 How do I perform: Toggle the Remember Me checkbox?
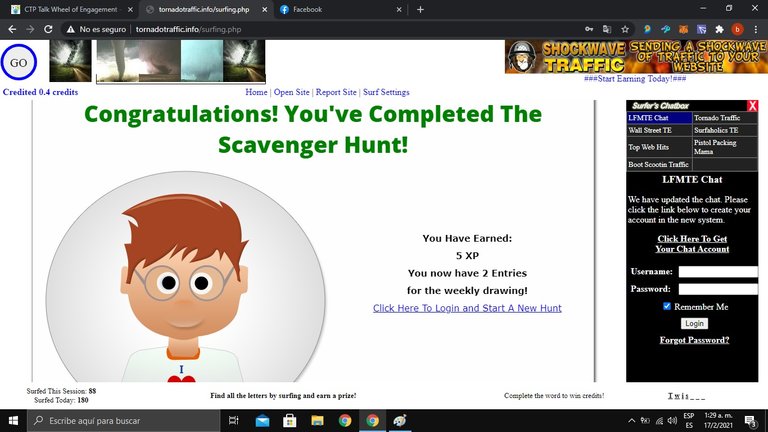coord(667,306)
